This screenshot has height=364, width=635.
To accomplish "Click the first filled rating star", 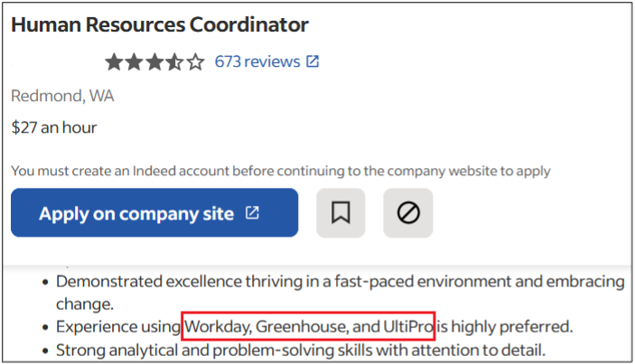I will tap(114, 62).
